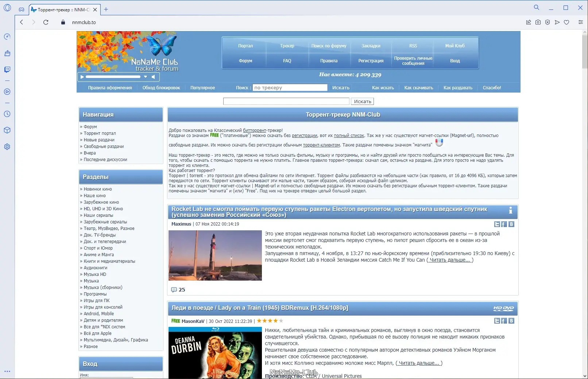The width and height of the screenshot is (588, 379).
Task: Open GX Control speedometer panel in sidebar
Action: pyautogui.click(x=7, y=36)
